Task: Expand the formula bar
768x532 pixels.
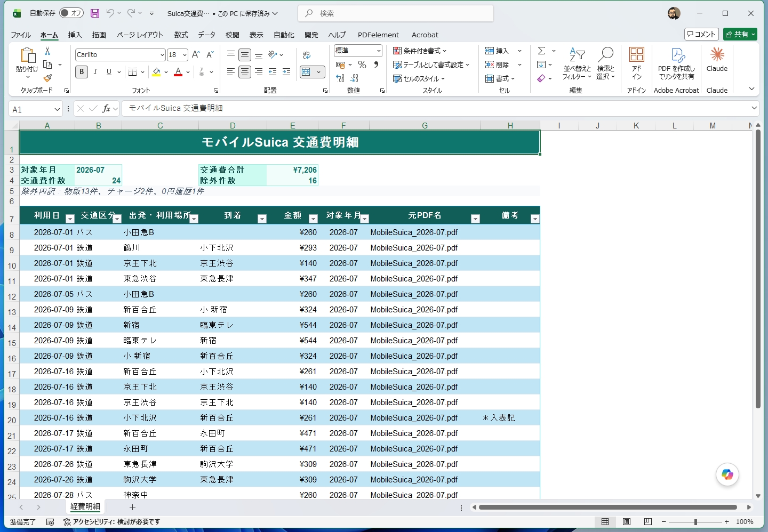Action: pos(754,108)
